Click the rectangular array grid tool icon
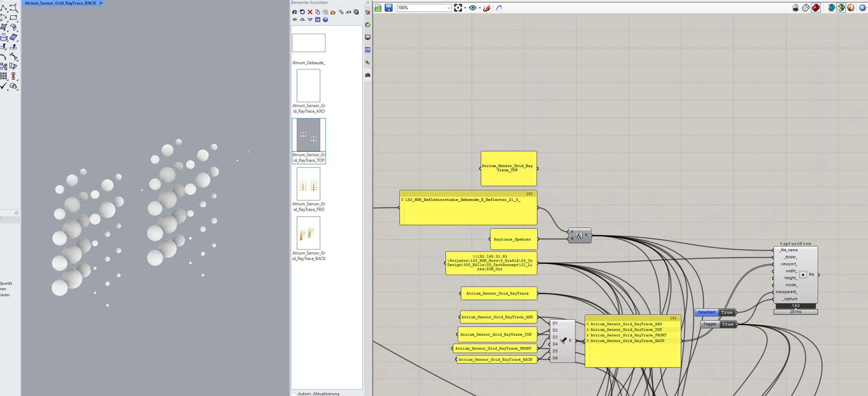The height and width of the screenshot is (396, 868). point(4,76)
